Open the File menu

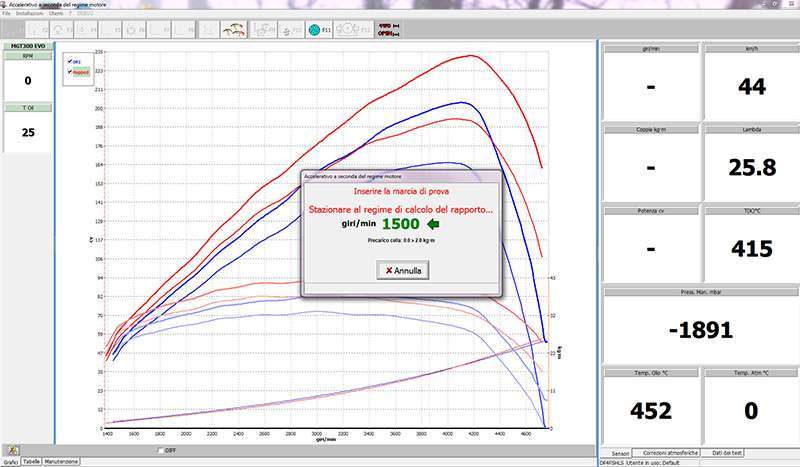click(7, 13)
